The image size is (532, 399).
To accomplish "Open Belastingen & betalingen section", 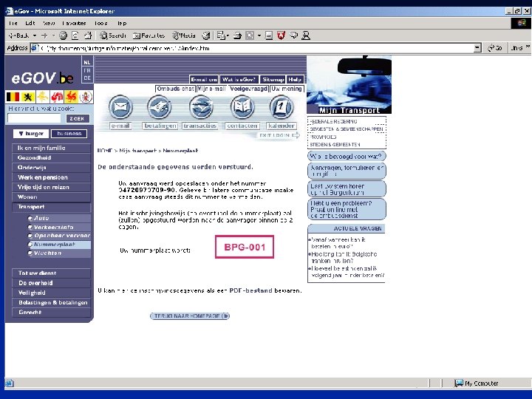I will tap(51, 303).
